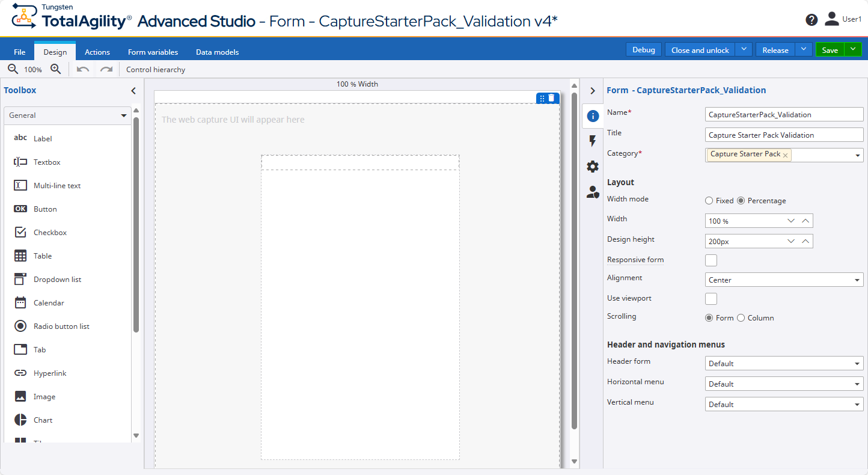Open the form settings gear panel
This screenshot has height=475, width=868.
593,167
